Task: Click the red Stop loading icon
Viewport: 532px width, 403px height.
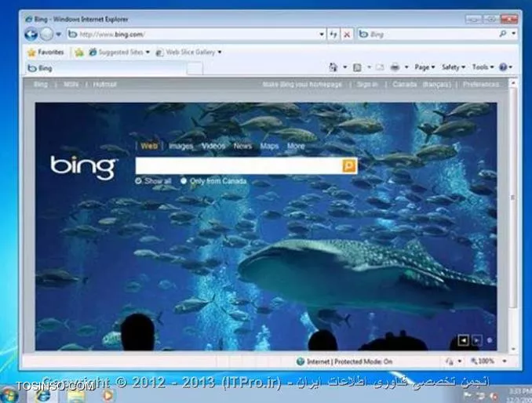Action: [x=347, y=34]
